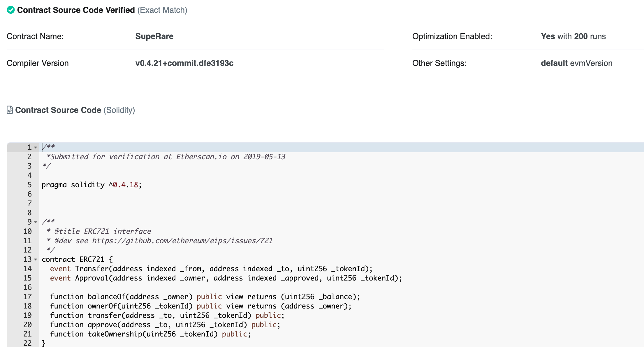Image resolution: width=644 pixels, height=347 pixels.
Task: Place cursor on the event Approval line
Action: (x=226, y=278)
